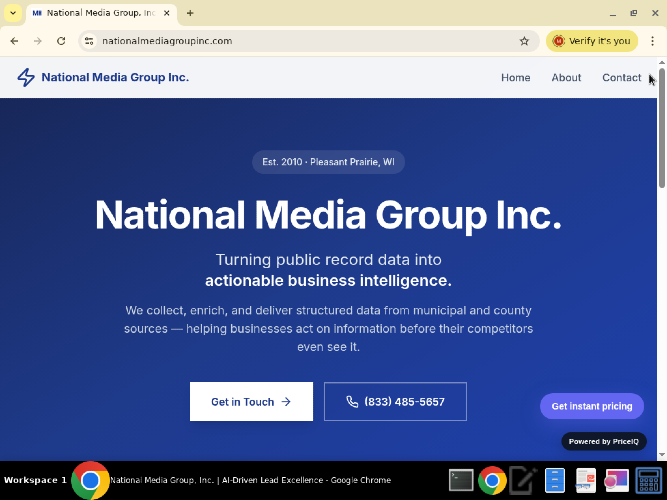The width and height of the screenshot is (667, 500).
Task: Click the Get in Touch button
Action: pos(251,401)
